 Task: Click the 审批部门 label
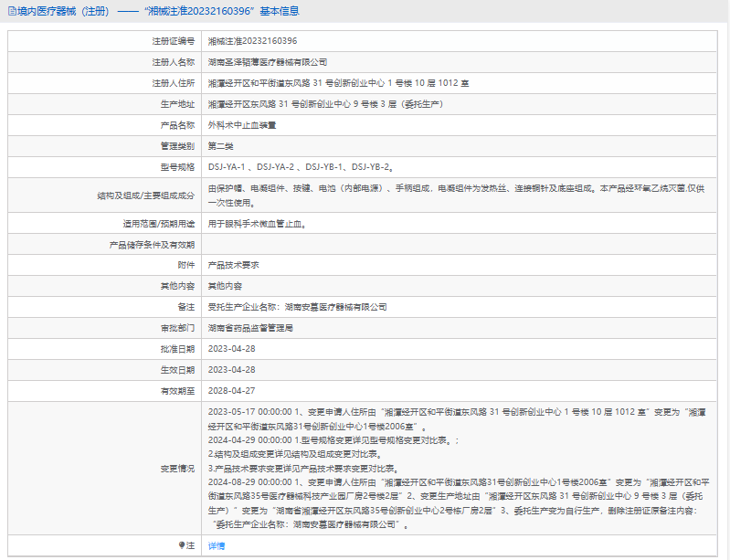point(177,328)
